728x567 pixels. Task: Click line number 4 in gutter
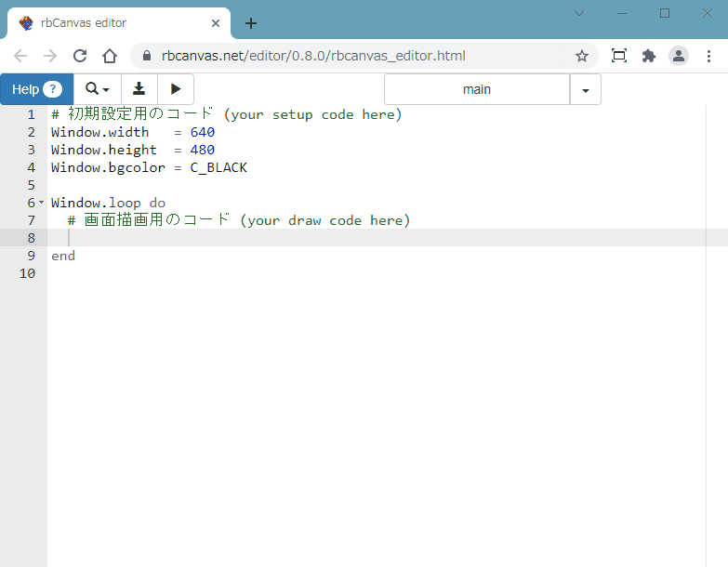(31, 167)
